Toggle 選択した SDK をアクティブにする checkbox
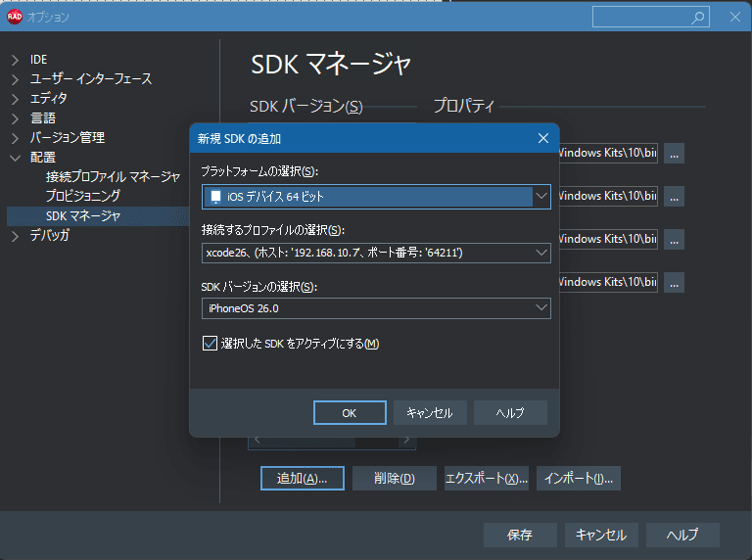Screen dimensions: 752x560 coord(211,344)
